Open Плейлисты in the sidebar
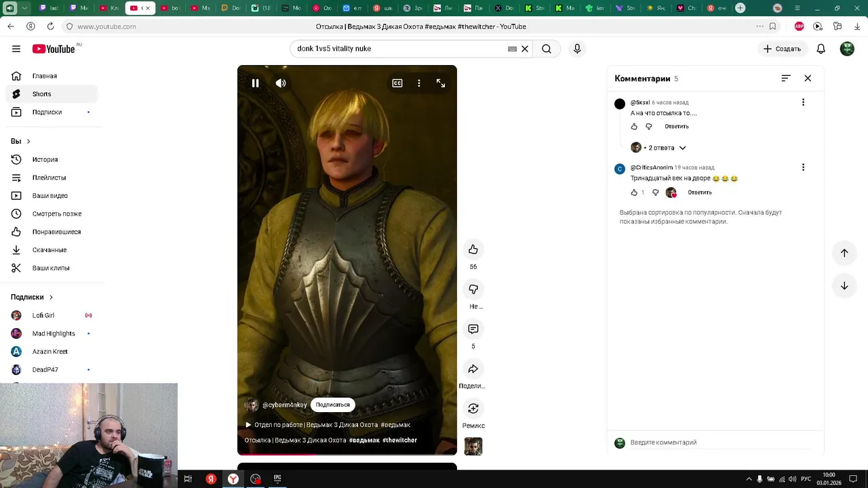 [x=52, y=178]
